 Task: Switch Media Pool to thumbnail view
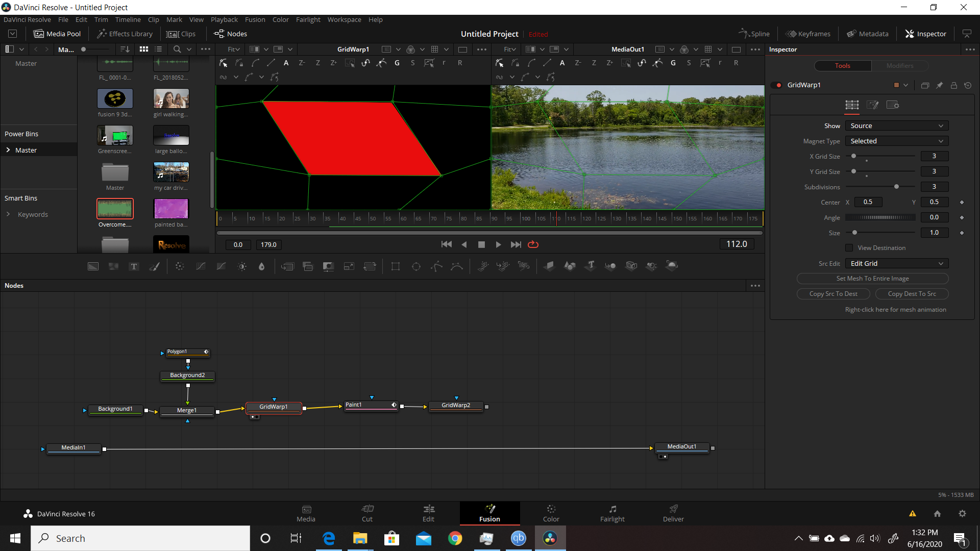click(144, 49)
